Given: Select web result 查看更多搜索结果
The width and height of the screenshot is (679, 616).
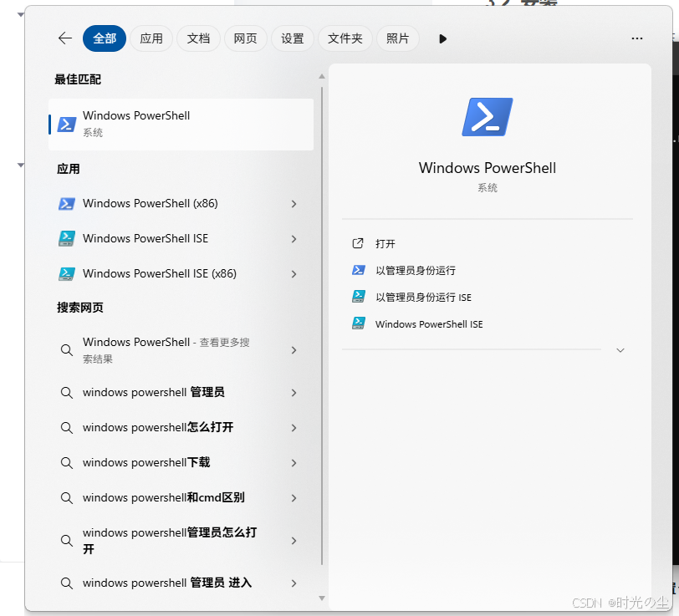Looking at the screenshot, I should coord(181,349).
